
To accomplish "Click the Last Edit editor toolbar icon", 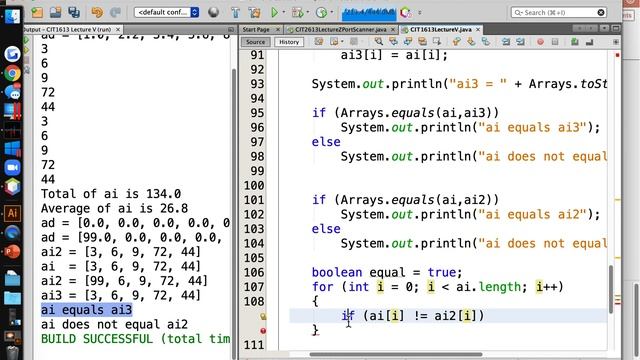I will pyautogui.click(x=318, y=42).
